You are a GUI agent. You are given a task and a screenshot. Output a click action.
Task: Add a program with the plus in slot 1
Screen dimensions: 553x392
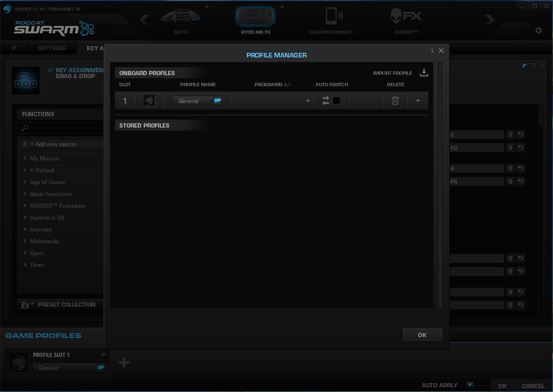(x=308, y=101)
